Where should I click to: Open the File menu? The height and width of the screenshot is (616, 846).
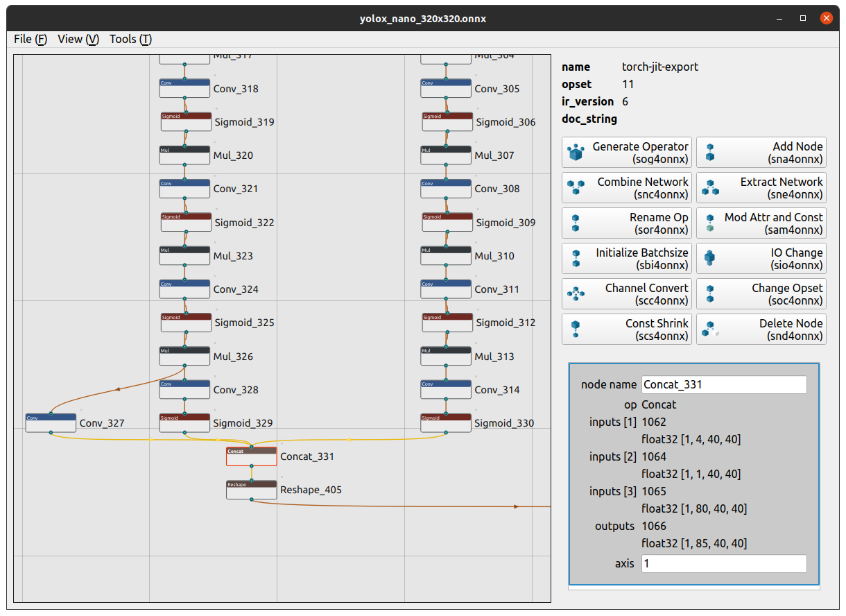[31, 39]
